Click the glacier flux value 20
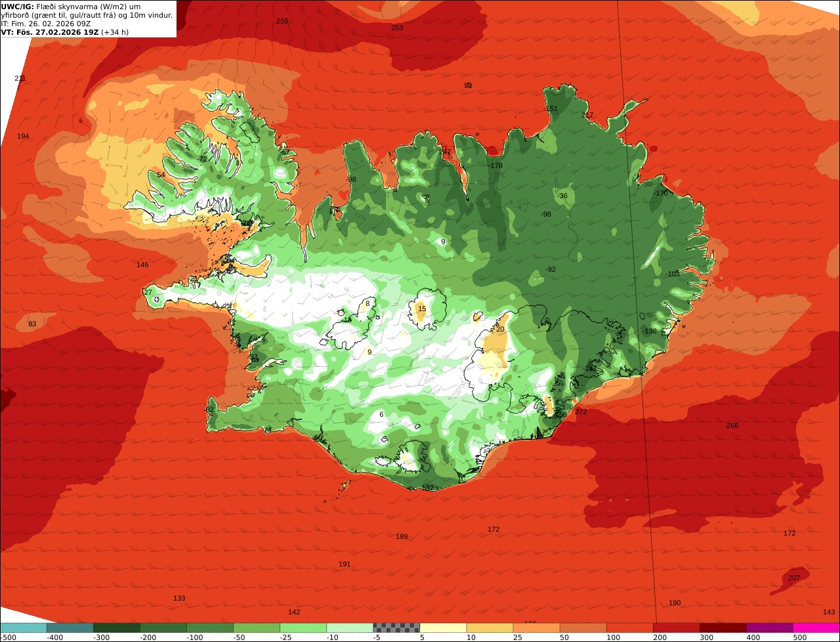Viewport: 840px width, 642px height. 500,329
